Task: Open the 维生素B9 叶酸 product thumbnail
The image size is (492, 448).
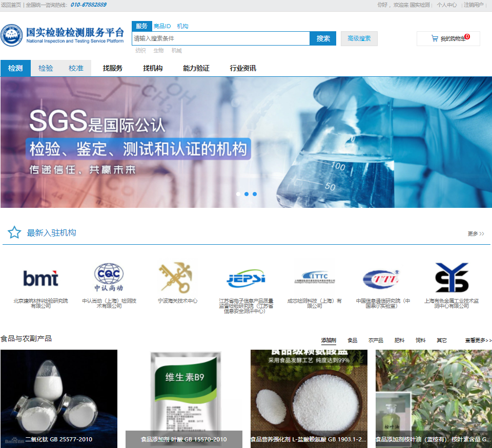Action: point(184,398)
